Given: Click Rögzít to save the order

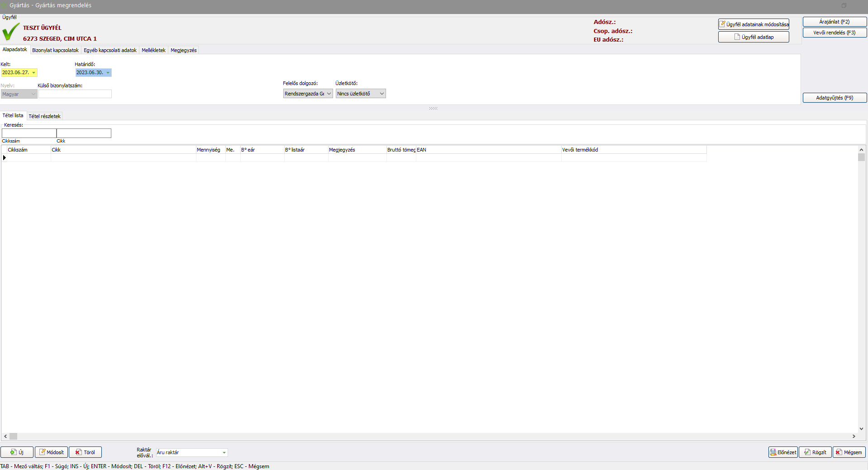Looking at the screenshot, I should pyautogui.click(x=815, y=452).
